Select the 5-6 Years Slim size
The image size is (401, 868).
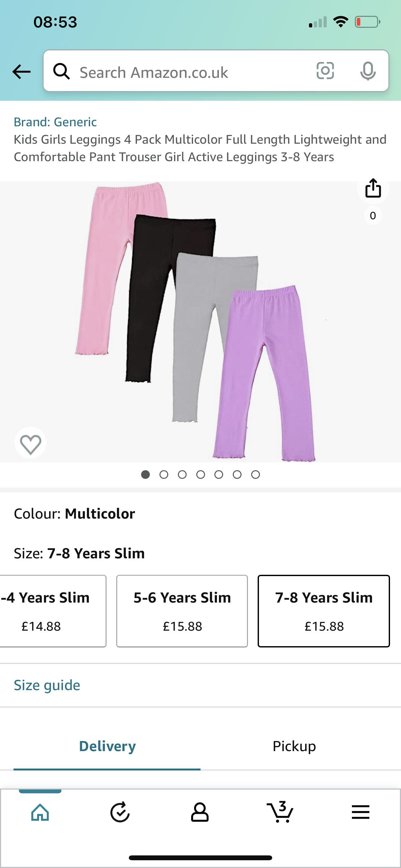point(182,611)
